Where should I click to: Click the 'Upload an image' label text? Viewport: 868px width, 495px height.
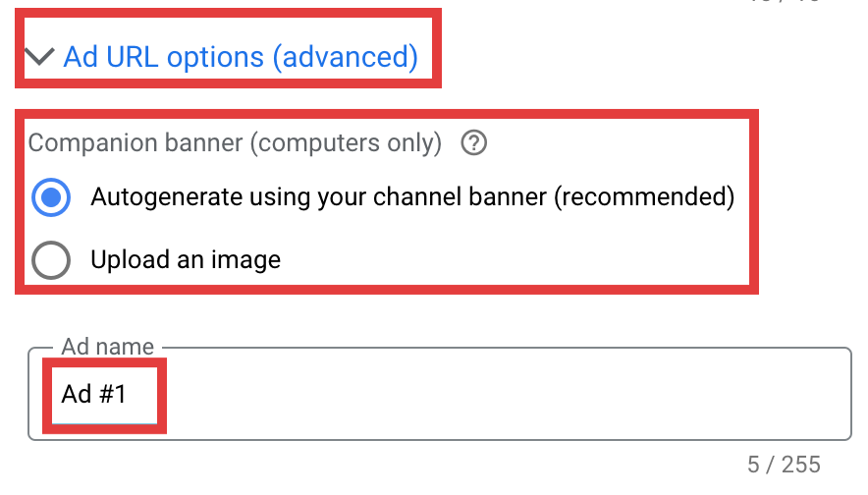pos(186,259)
